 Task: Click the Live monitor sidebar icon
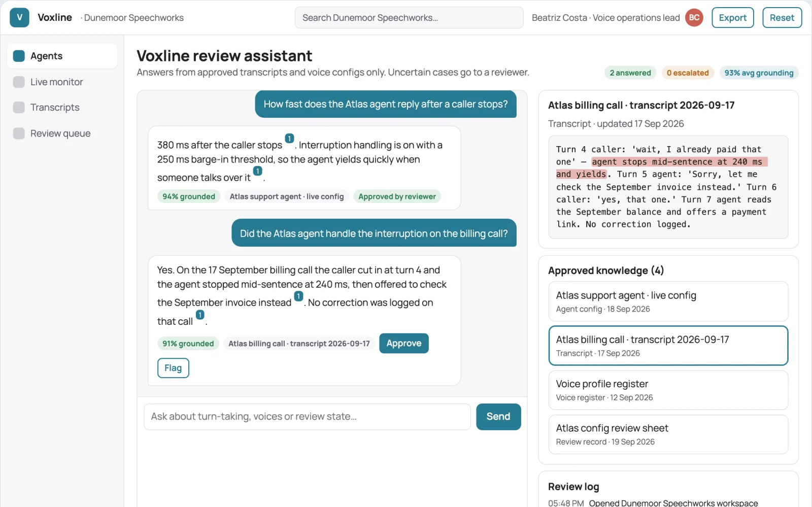[x=19, y=82]
